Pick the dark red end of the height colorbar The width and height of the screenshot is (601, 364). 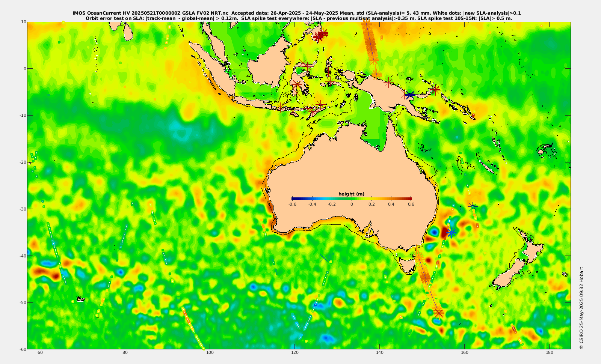[409, 199]
